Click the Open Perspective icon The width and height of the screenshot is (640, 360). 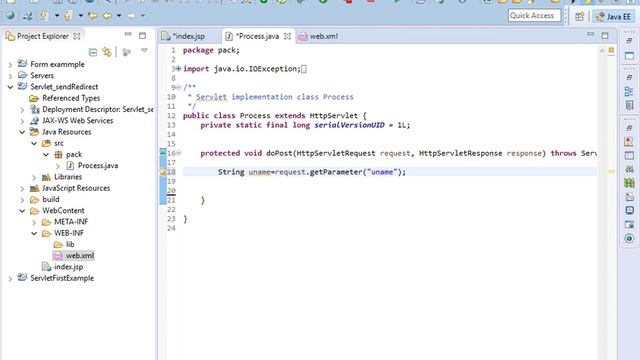click(580, 16)
